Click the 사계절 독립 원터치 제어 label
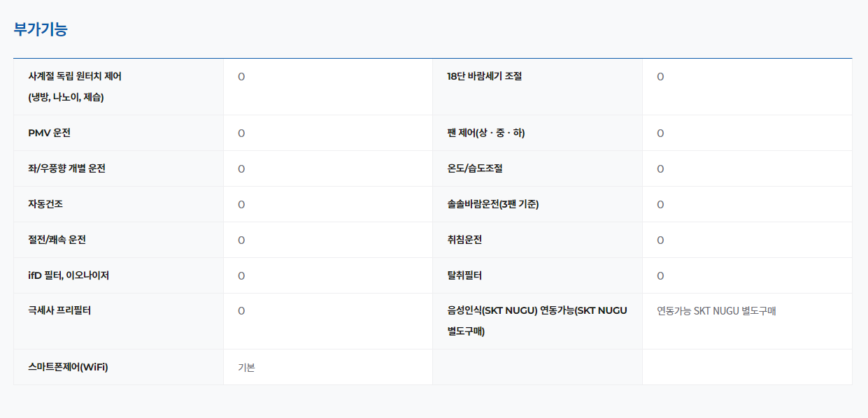Viewport: 868px width, 418px height. (x=75, y=76)
